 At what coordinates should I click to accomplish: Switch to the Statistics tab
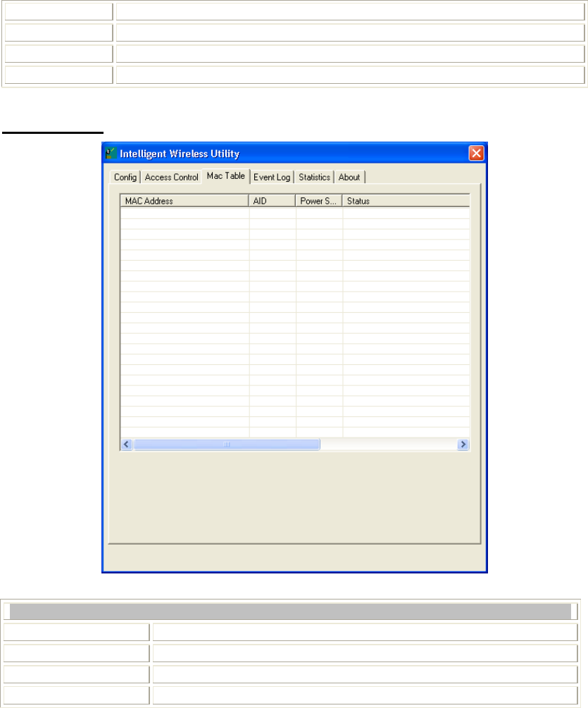(314, 177)
